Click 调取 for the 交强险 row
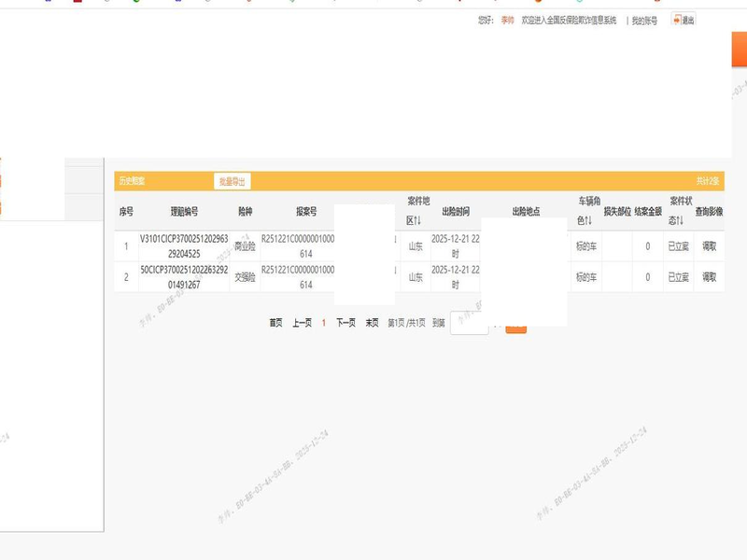 (x=709, y=277)
